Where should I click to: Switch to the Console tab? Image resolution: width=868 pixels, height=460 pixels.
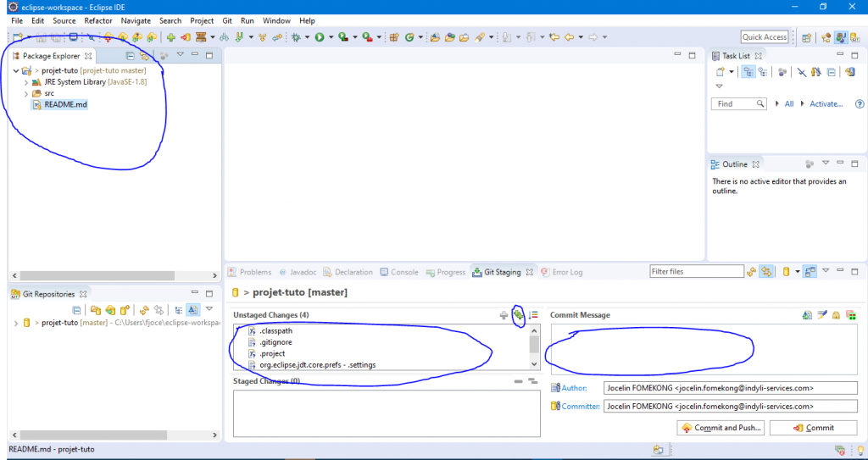[x=399, y=272]
